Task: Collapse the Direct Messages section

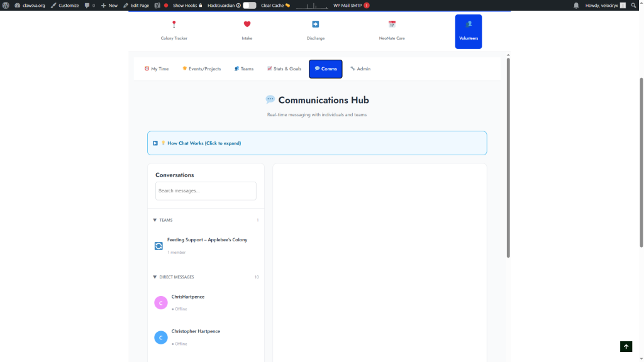Action: [155, 277]
